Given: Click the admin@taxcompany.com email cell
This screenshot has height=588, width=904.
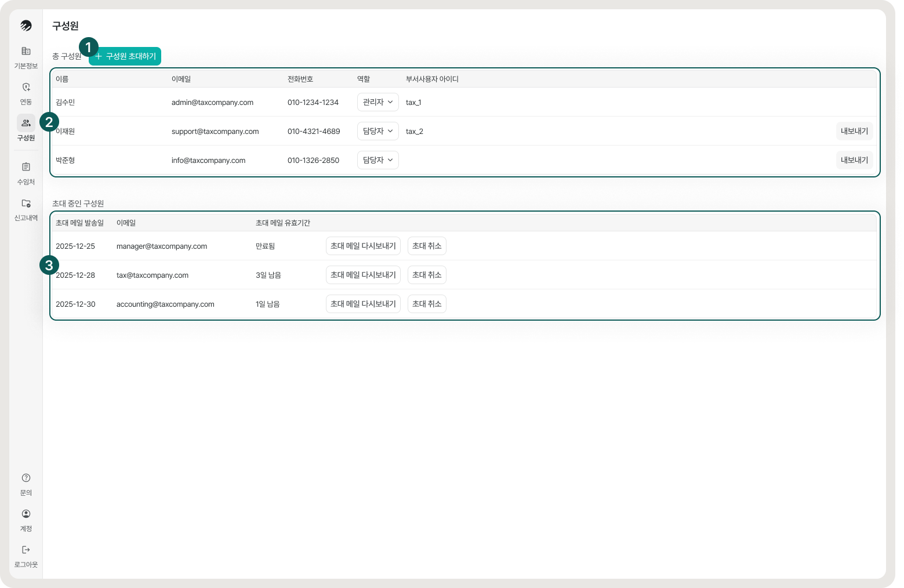Looking at the screenshot, I should 212,103.
